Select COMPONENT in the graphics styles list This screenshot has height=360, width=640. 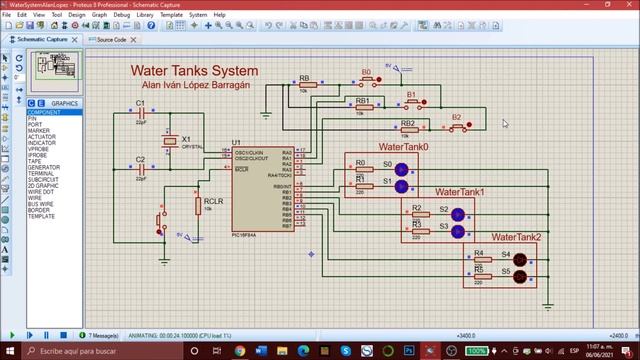click(55, 112)
